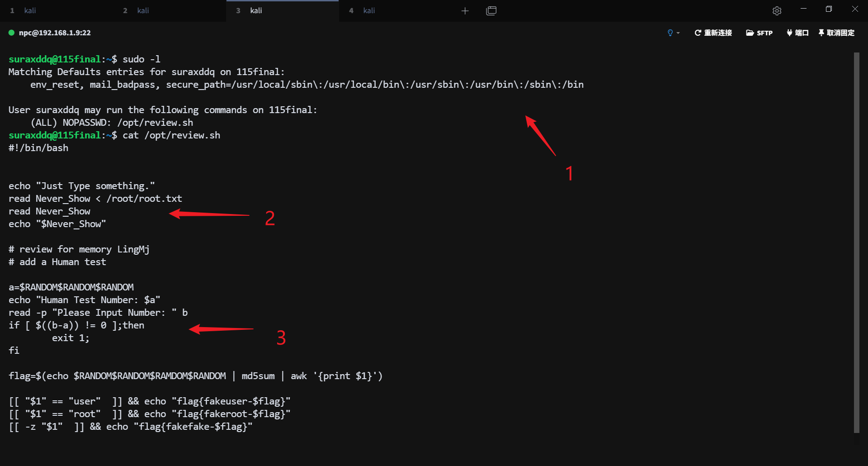Click 重新连接 to reconnect the session

point(713,33)
